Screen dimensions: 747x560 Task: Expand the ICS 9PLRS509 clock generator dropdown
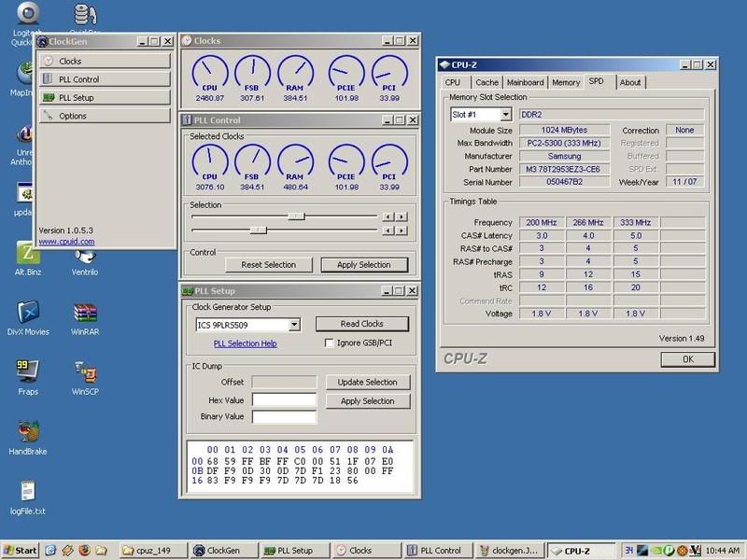[294, 325]
